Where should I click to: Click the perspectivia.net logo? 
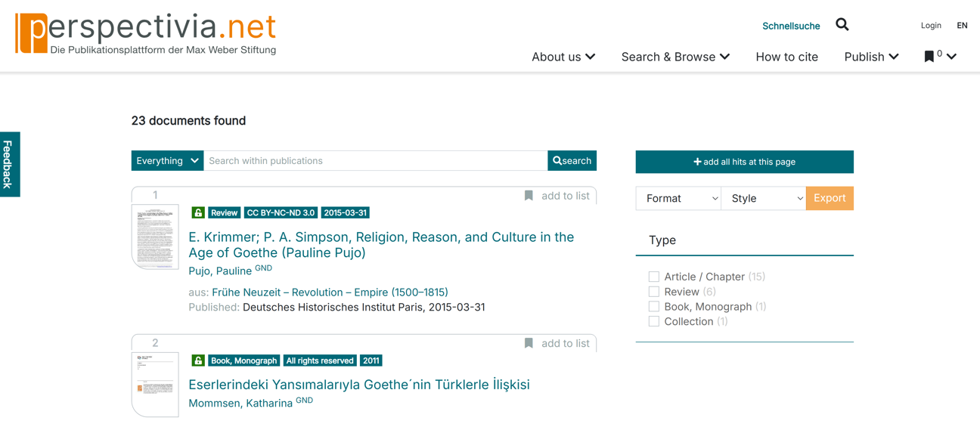click(x=146, y=33)
